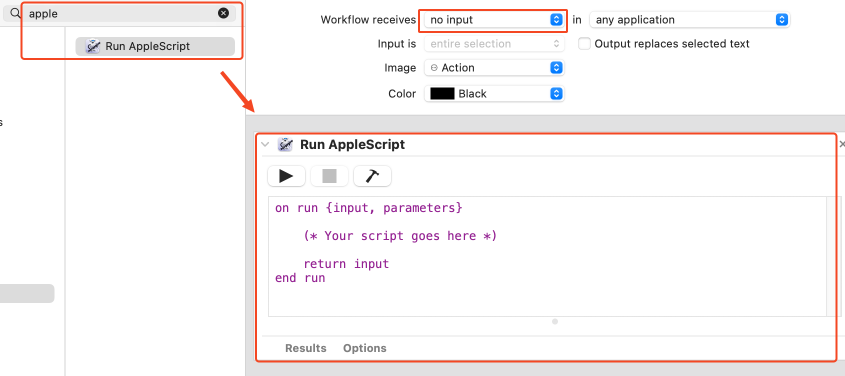Collapse the Run AppleScript action chevron
This screenshot has width=845, height=376.
pos(265,144)
